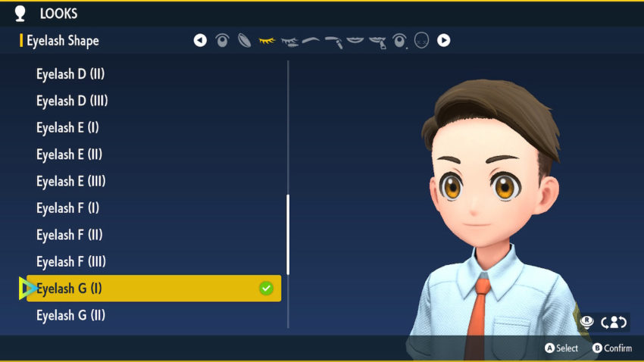This screenshot has height=362, width=644.
Task: Open the eyebrow color pencil category icon
Action: 333,42
